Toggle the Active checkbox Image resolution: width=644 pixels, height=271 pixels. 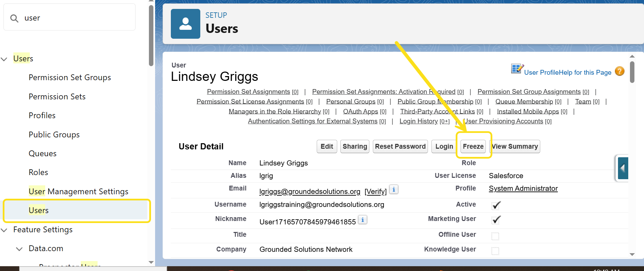click(495, 205)
